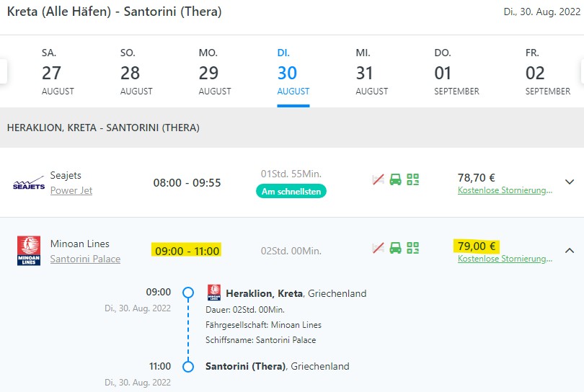Click the no-cabin icon in the Seajets row
Image resolution: width=584 pixels, height=392 pixels.
click(377, 179)
